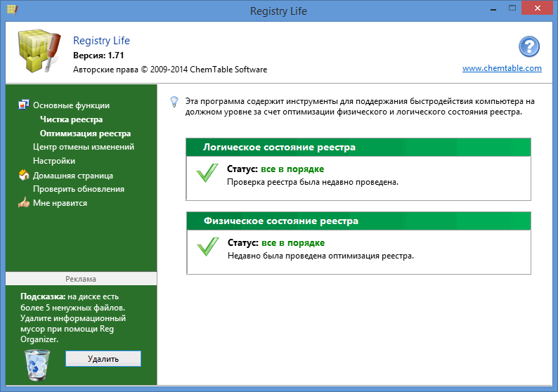Viewport: 558px width, 392px height.
Task: Click все в порядке status in the logical panel
Action: (292, 169)
